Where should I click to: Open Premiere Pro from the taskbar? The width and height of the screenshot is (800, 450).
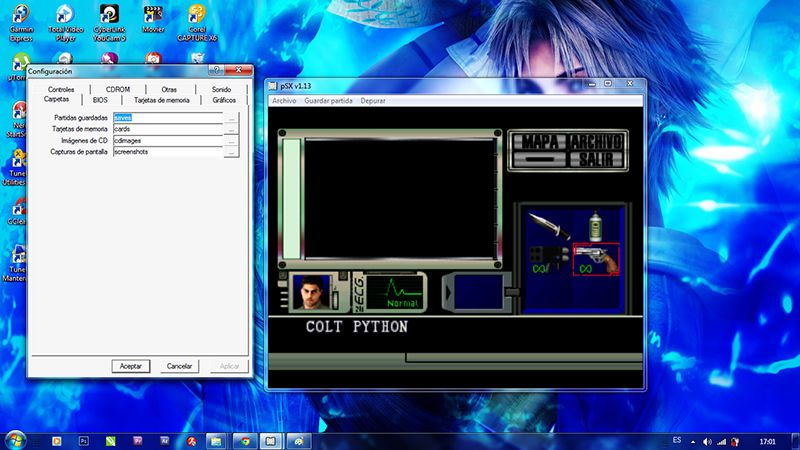coord(137,441)
